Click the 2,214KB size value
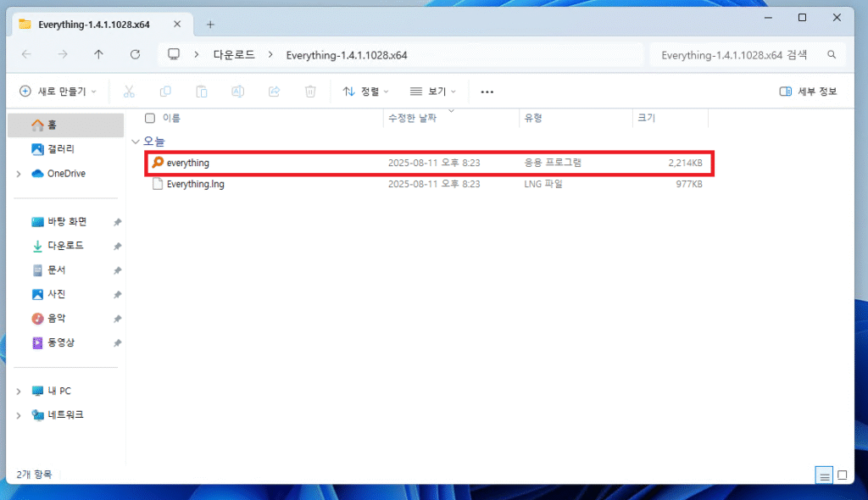Image resolution: width=868 pixels, height=500 pixels. (685, 163)
